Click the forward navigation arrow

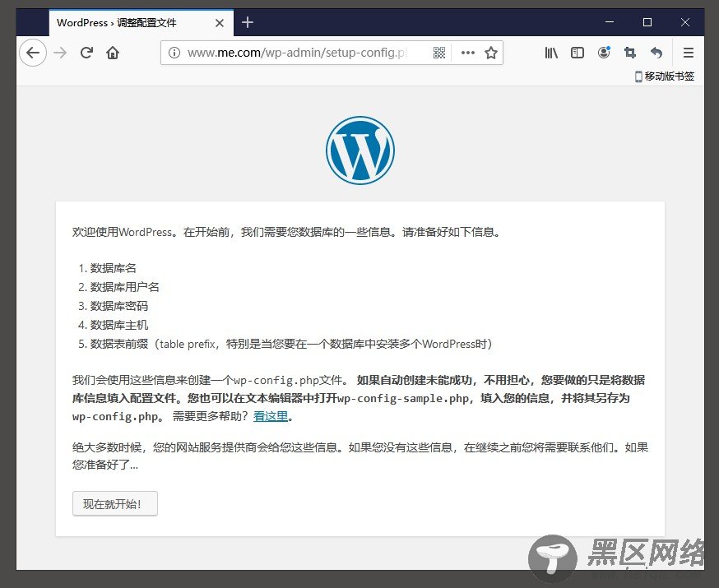pos(60,53)
